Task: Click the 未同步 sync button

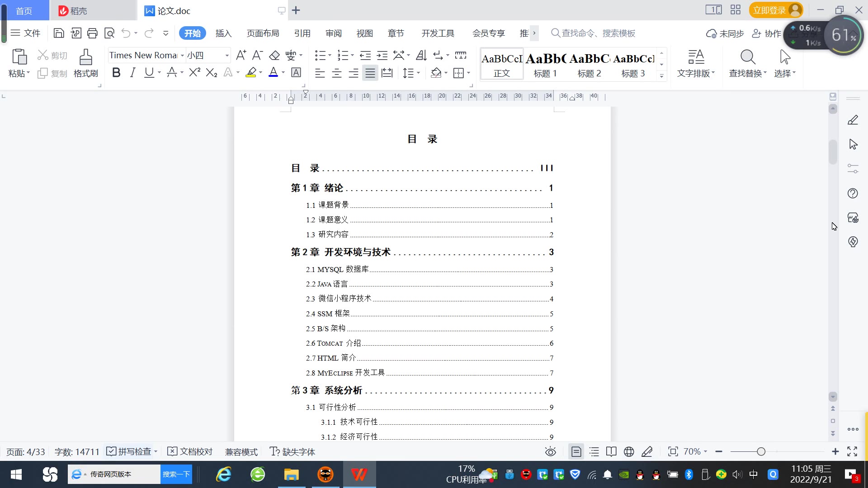Action: pos(725,33)
